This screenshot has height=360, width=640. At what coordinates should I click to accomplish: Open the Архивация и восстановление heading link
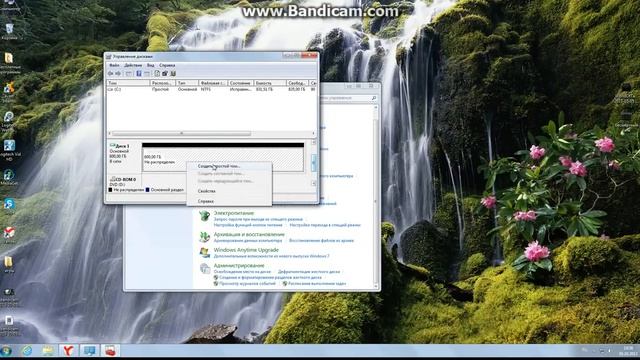[249, 234]
